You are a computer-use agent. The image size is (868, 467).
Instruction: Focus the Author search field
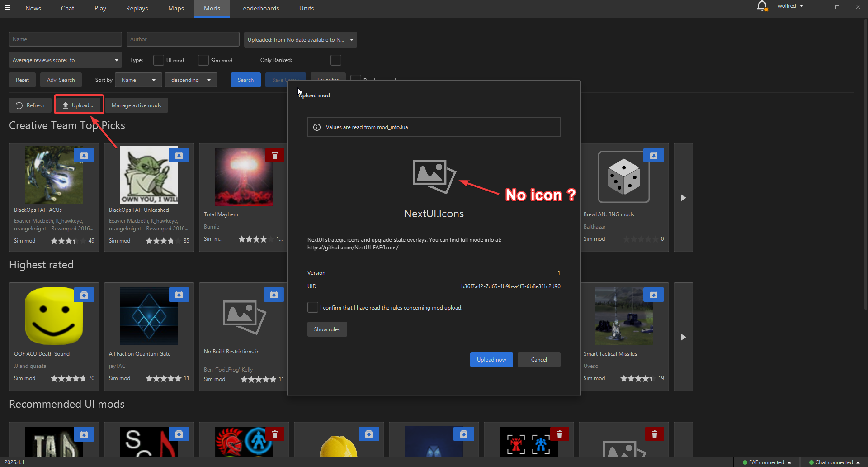(183, 39)
